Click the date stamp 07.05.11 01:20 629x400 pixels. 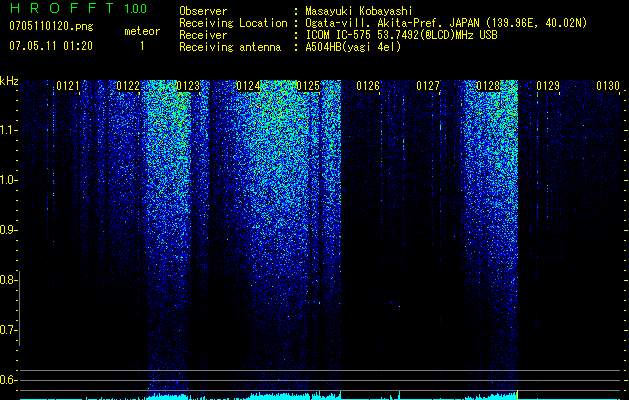click(51, 46)
